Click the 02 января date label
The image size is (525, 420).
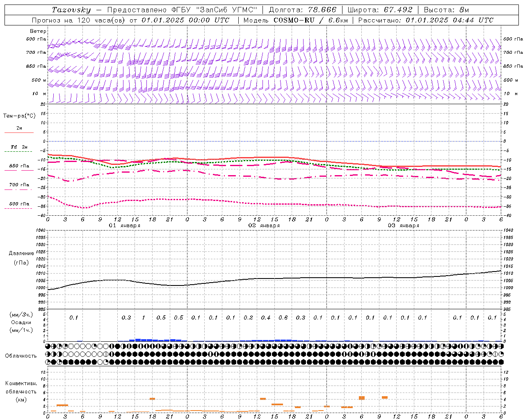tap(264, 226)
